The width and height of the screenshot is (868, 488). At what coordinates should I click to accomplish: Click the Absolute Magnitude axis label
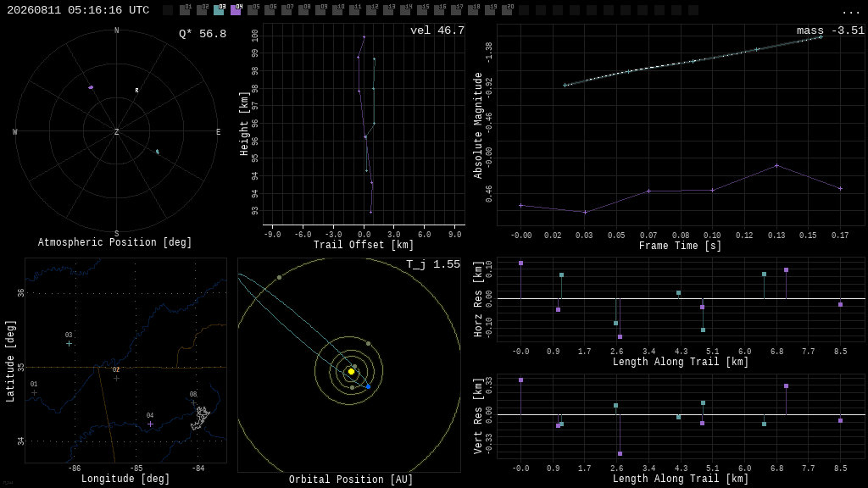478,125
